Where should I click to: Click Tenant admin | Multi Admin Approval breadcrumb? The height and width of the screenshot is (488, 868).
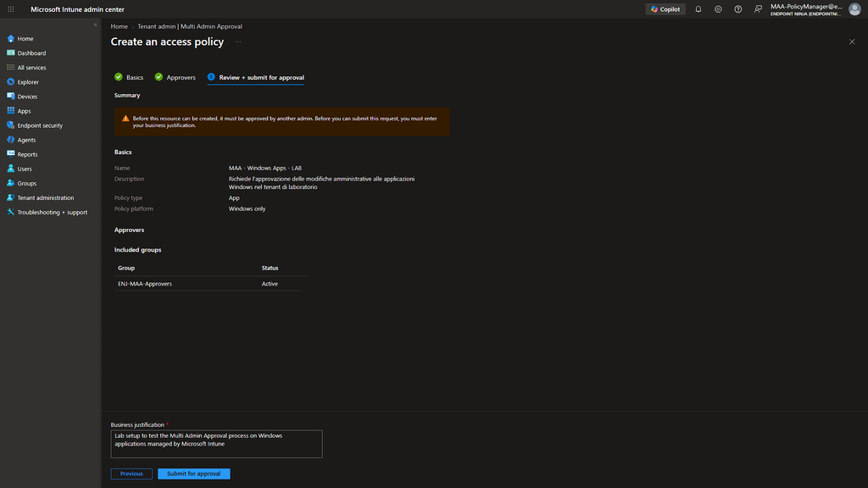(x=189, y=26)
